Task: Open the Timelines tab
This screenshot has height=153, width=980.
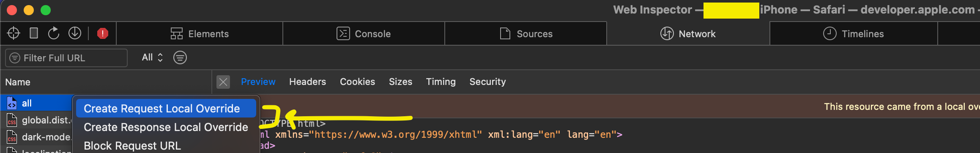Action: (853, 34)
